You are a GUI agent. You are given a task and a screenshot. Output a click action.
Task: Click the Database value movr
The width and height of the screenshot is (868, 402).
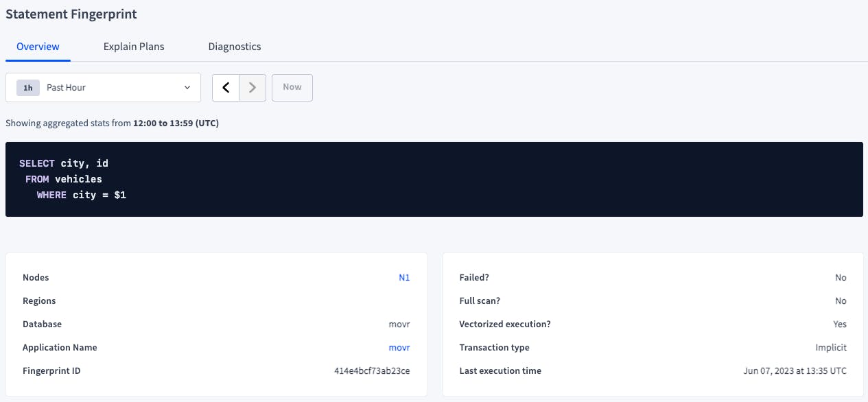click(x=399, y=324)
